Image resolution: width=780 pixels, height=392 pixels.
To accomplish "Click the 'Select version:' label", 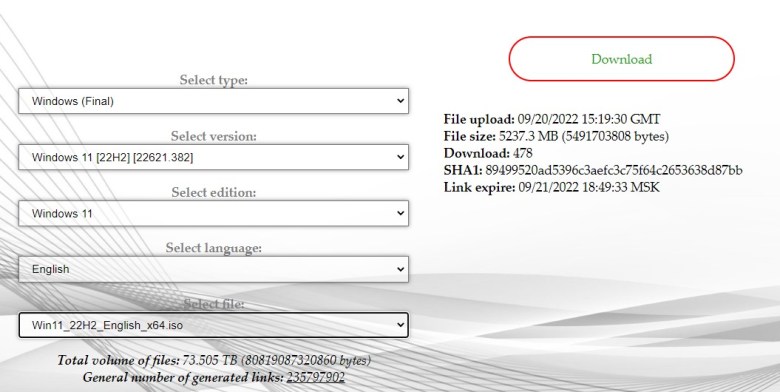I will pyautogui.click(x=213, y=136).
